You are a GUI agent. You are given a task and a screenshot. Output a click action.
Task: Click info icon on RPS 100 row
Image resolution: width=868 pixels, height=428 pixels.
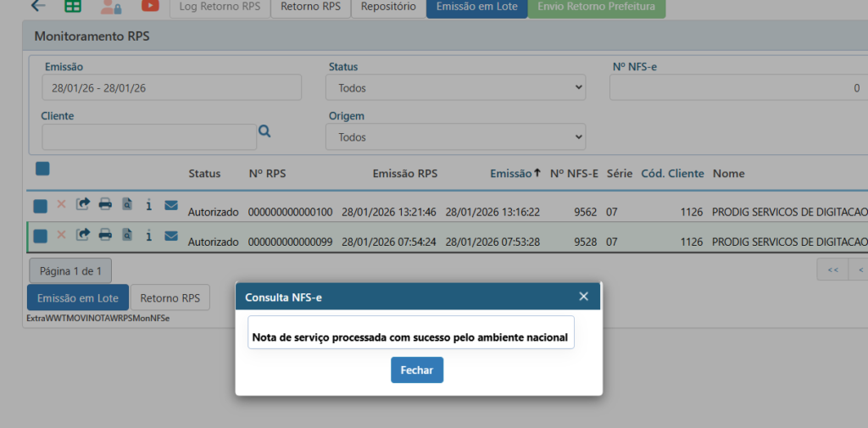coord(149,204)
